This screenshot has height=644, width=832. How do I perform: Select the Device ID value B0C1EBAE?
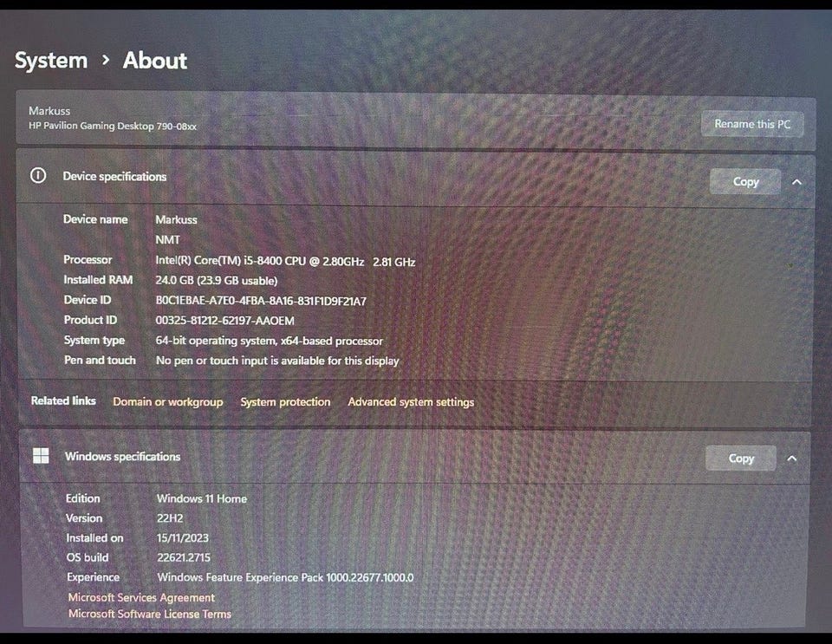tap(261, 301)
